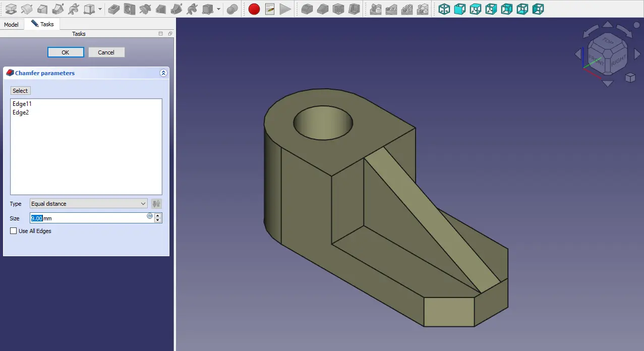
Task: Click the edge/face selection toggle beside Type
Action: click(156, 204)
